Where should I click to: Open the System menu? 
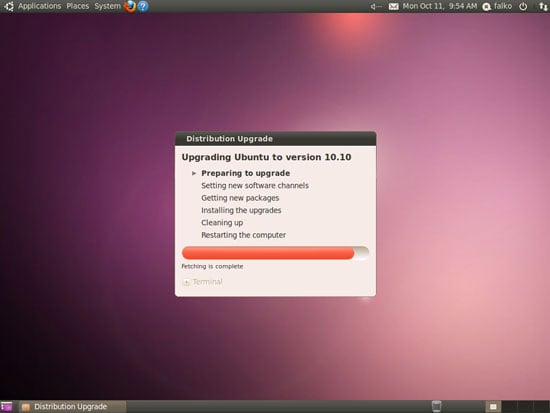point(107,6)
